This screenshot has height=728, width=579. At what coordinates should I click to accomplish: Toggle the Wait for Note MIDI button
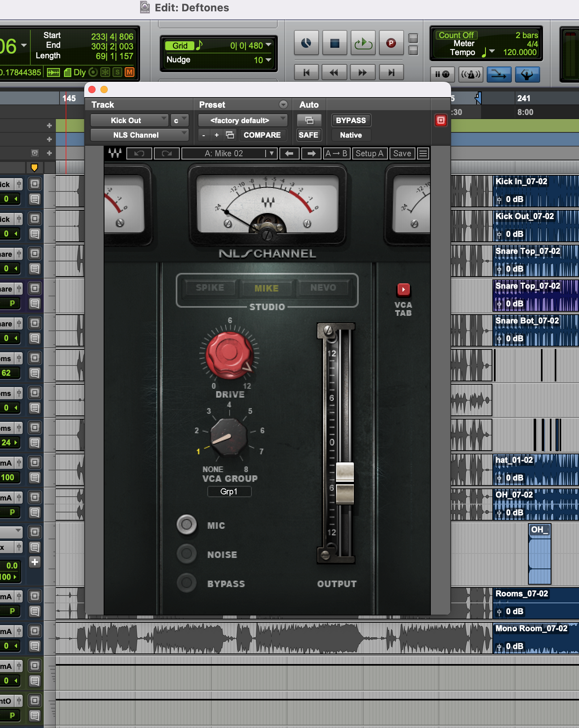click(442, 74)
